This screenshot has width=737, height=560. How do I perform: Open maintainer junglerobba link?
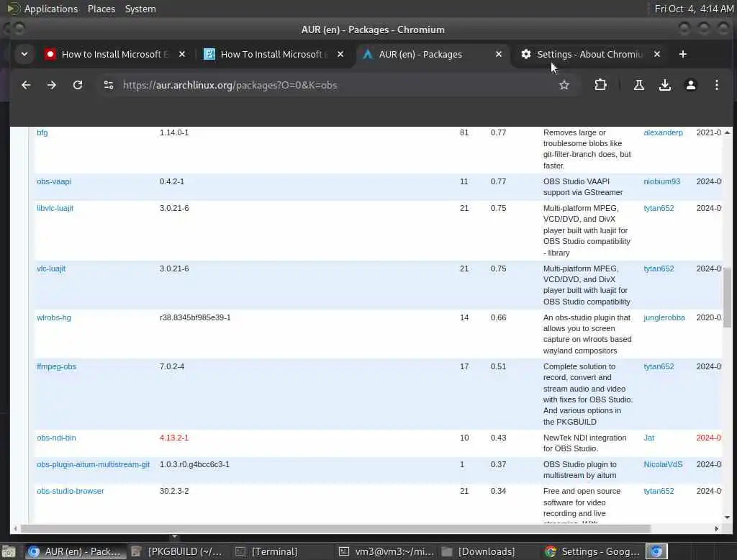(x=664, y=317)
